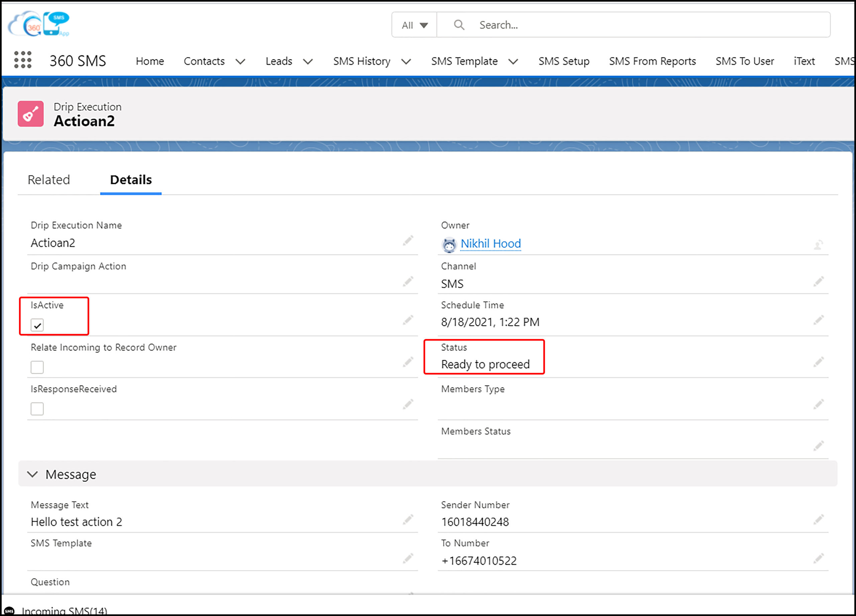This screenshot has width=856, height=616.
Task: Click the Actioan2 record title
Action: tap(84, 121)
